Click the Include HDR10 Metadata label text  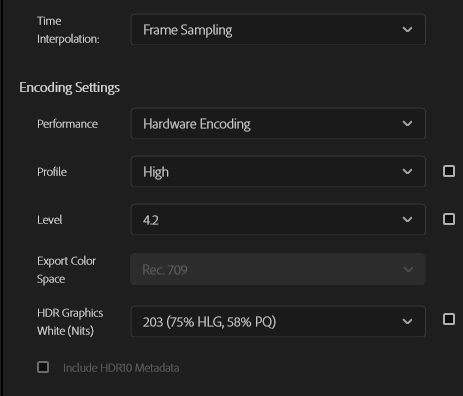[x=121, y=368]
